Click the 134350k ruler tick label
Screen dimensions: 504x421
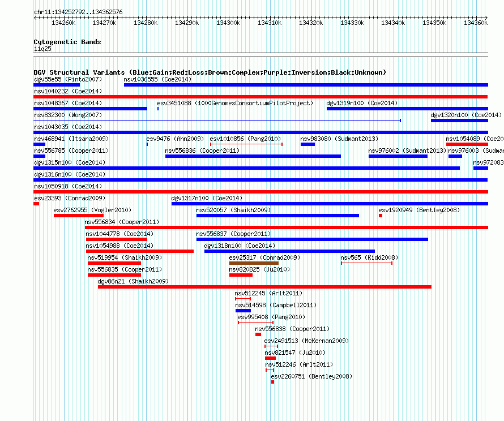pyautogui.click(x=434, y=23)
